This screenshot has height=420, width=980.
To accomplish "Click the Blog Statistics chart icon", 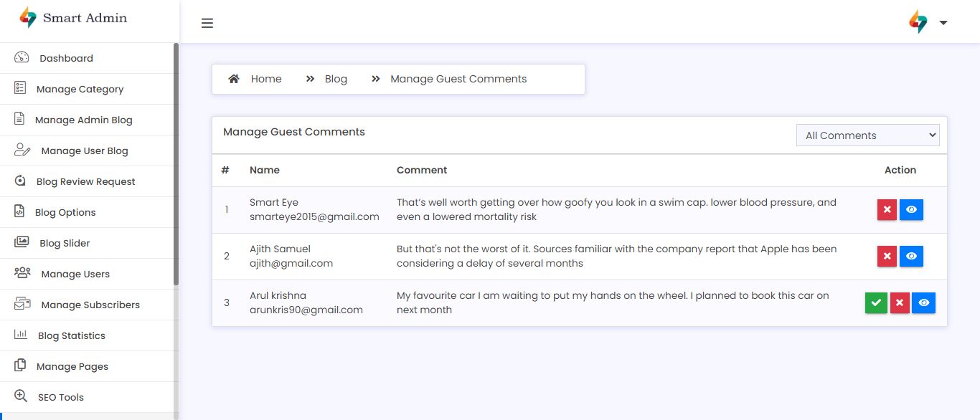I will click(21, 335).
